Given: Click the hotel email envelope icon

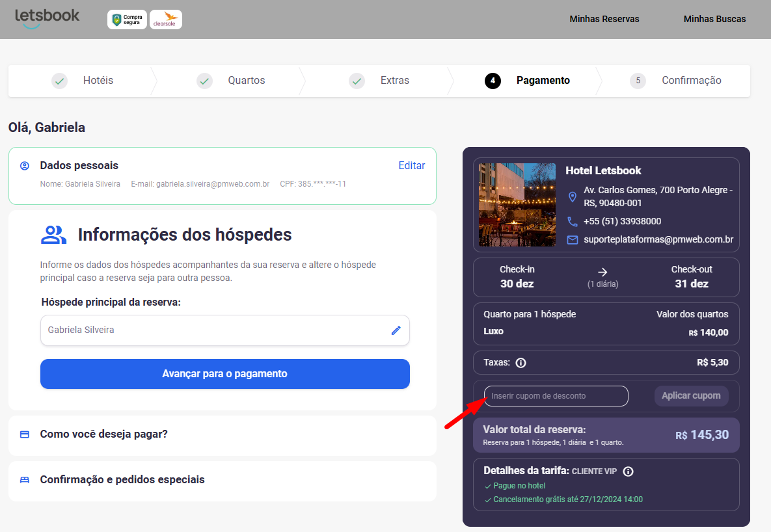Looking at the screenshot, I should 573,240.
